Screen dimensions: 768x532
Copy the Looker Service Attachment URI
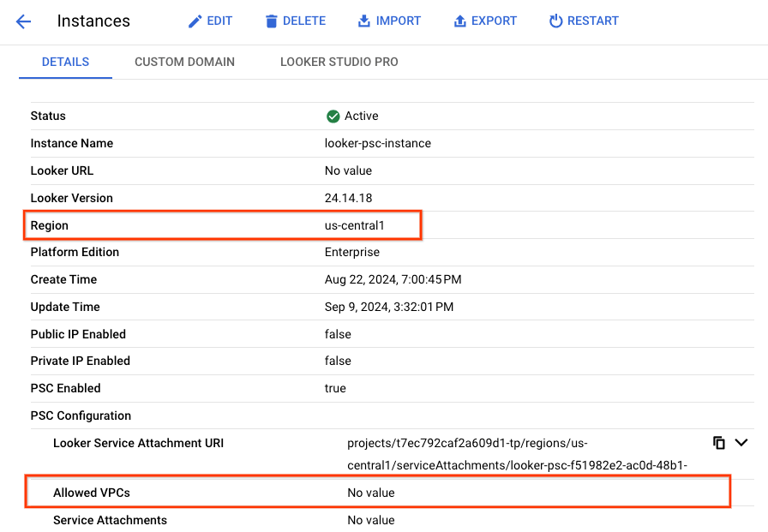coord(718,443)
